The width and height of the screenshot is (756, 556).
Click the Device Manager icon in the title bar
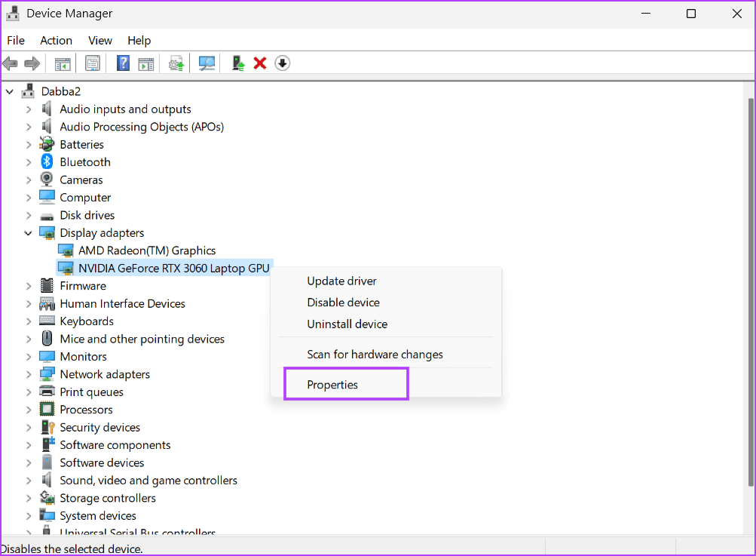[x=12, y=13]
